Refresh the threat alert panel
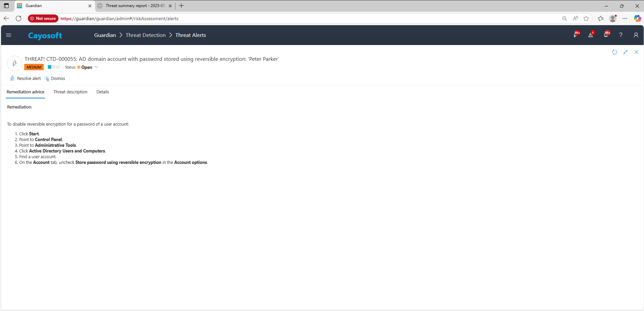 tap(614, 52)
